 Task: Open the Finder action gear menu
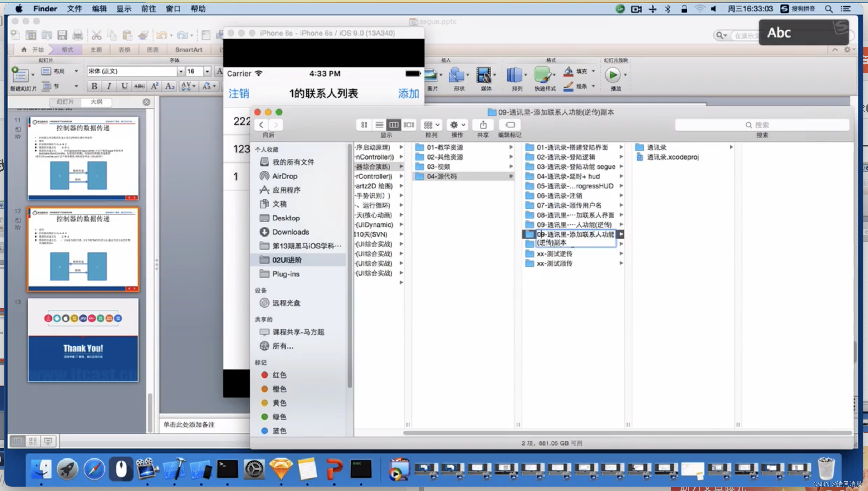coord(457,125)
